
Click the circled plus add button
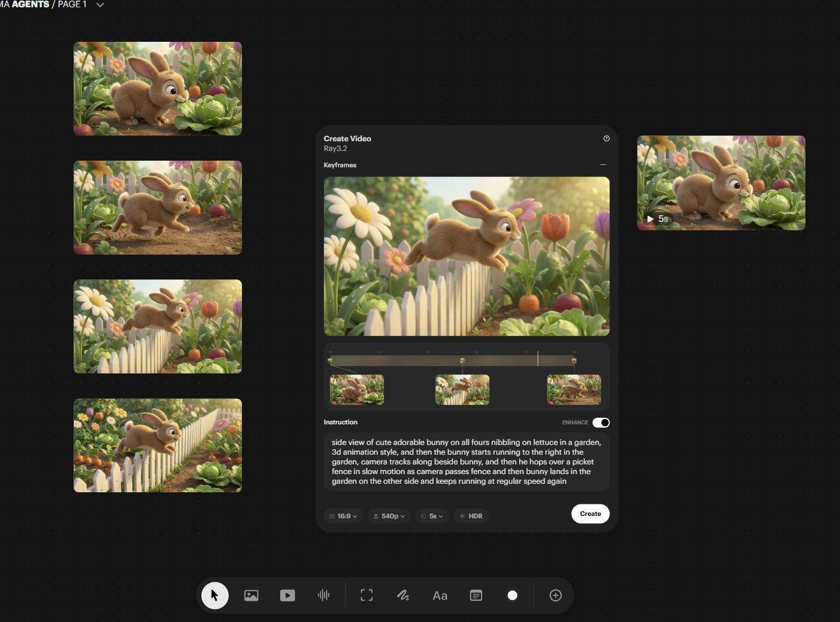pos(556,595)
